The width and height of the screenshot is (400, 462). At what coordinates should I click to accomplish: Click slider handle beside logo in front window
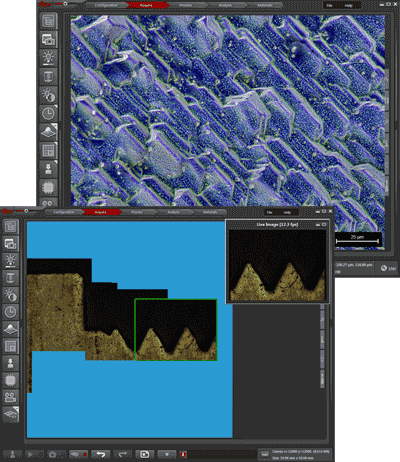point(26,211)
